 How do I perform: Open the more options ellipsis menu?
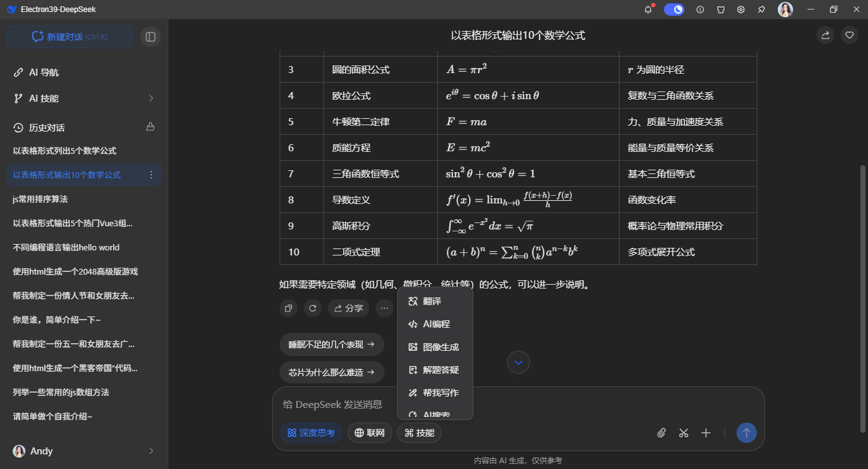pos(384,308)
